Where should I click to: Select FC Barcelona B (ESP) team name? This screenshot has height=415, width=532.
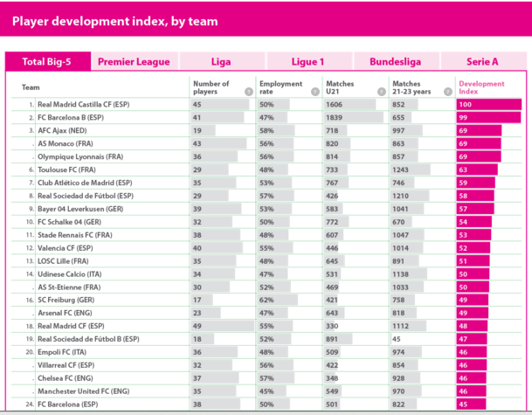[71, 118]
